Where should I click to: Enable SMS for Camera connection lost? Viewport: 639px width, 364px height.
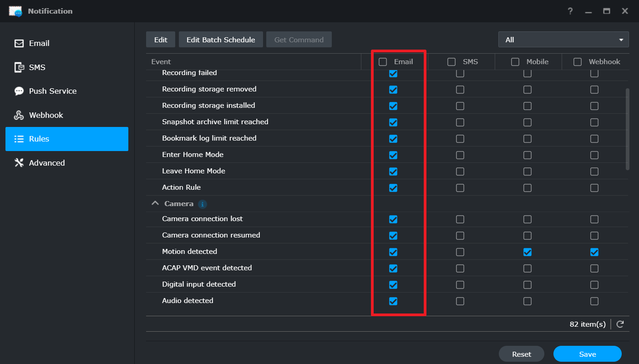point(460,219)
